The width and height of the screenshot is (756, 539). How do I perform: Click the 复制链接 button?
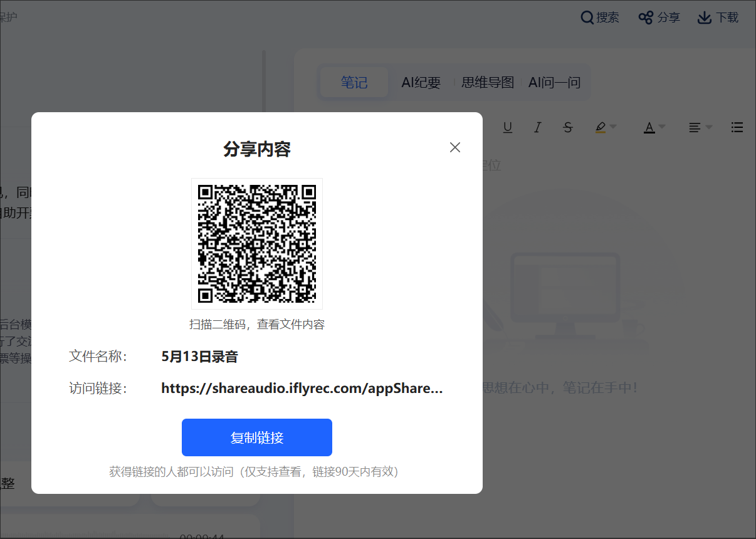(x=257, y=437)
